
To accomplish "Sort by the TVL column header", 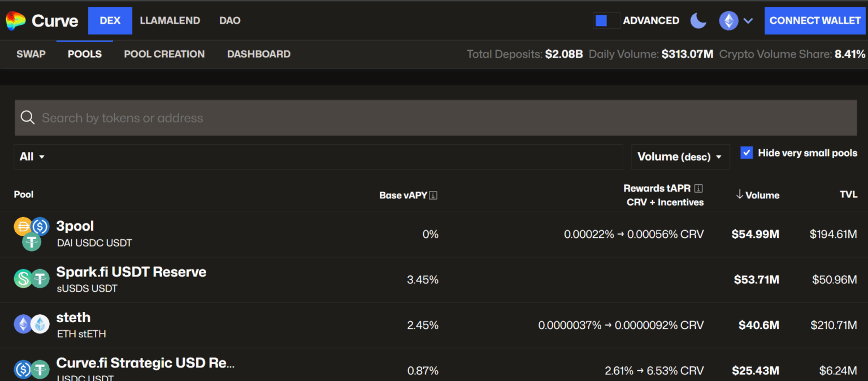I will 848,194.
